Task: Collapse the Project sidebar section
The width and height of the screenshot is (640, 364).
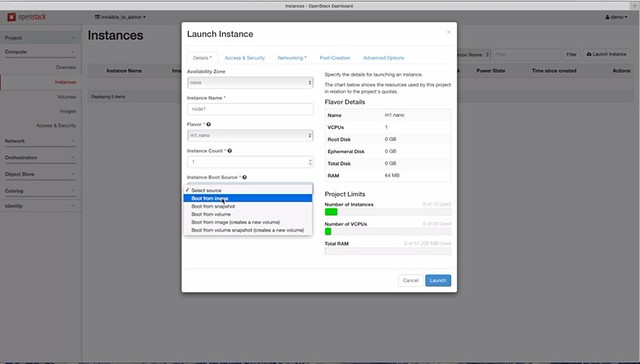Action: [40, 38]
